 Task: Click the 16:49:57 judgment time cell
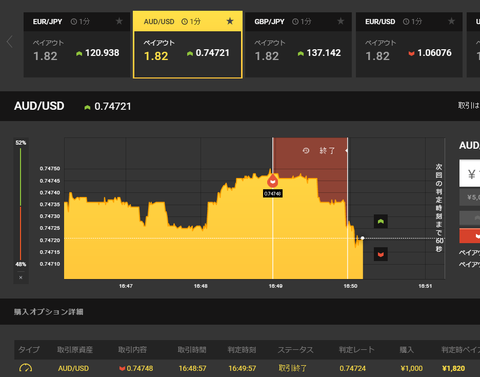click(242, 368)
